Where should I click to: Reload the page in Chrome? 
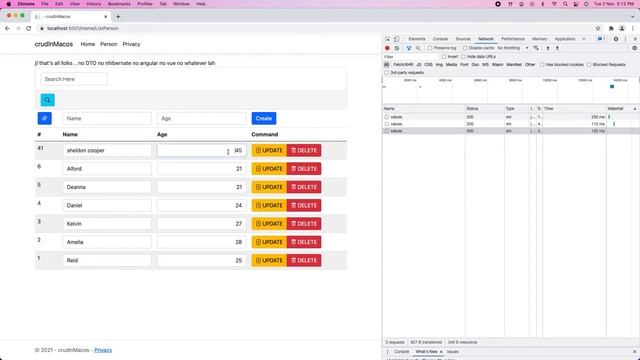pos(29,29)
